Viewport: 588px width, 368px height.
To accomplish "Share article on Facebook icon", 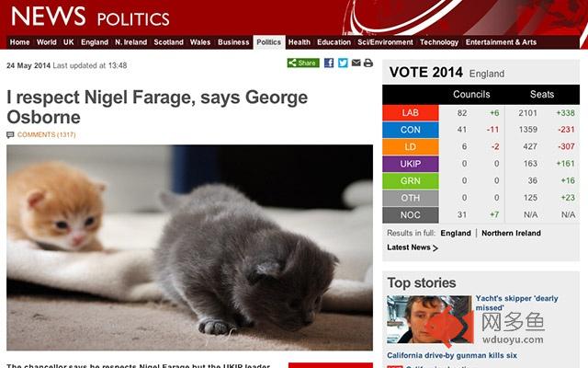I will (x=329, y=63).
